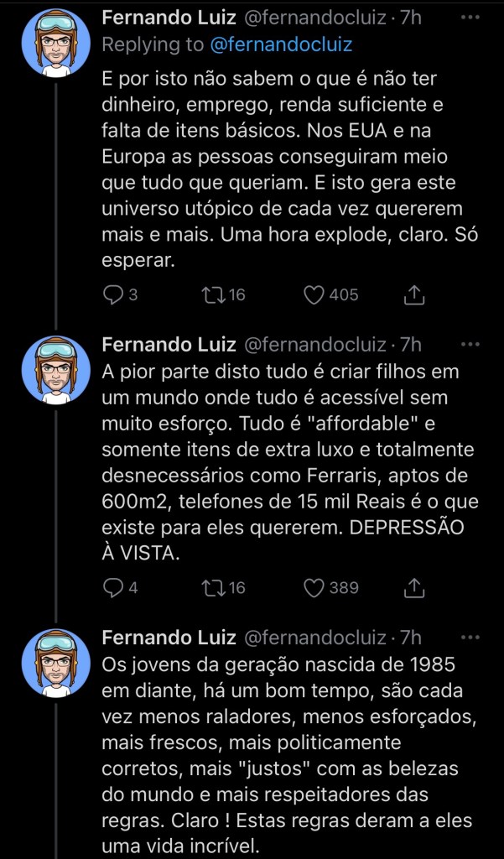Like the tweet with 389 likes
Image resolution: width=504 pixels, height=859 pixels.
[314, 587]
